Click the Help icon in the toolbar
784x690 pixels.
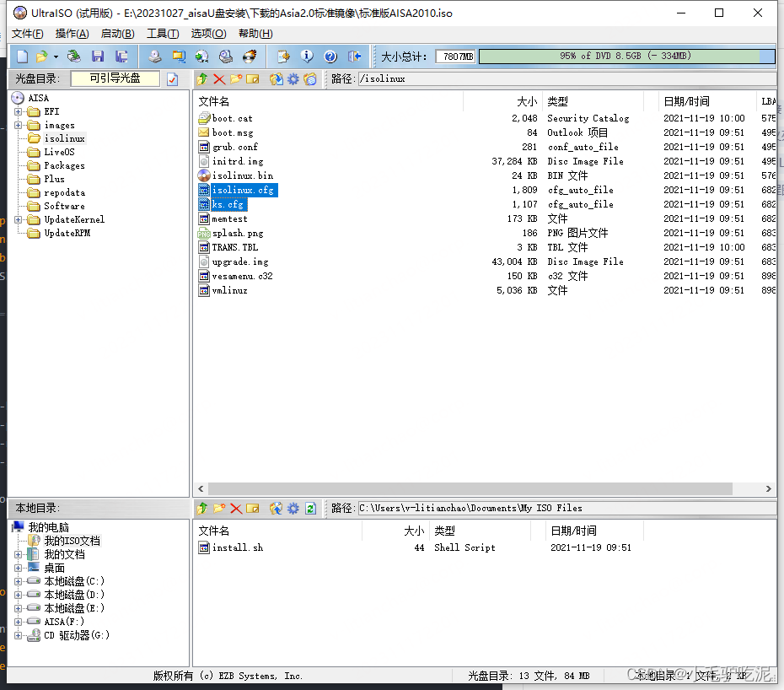coord(330,56)
